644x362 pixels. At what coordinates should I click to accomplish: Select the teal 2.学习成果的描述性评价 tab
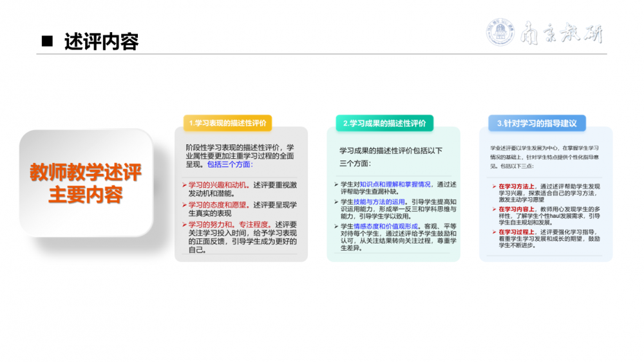pos(384,123)
